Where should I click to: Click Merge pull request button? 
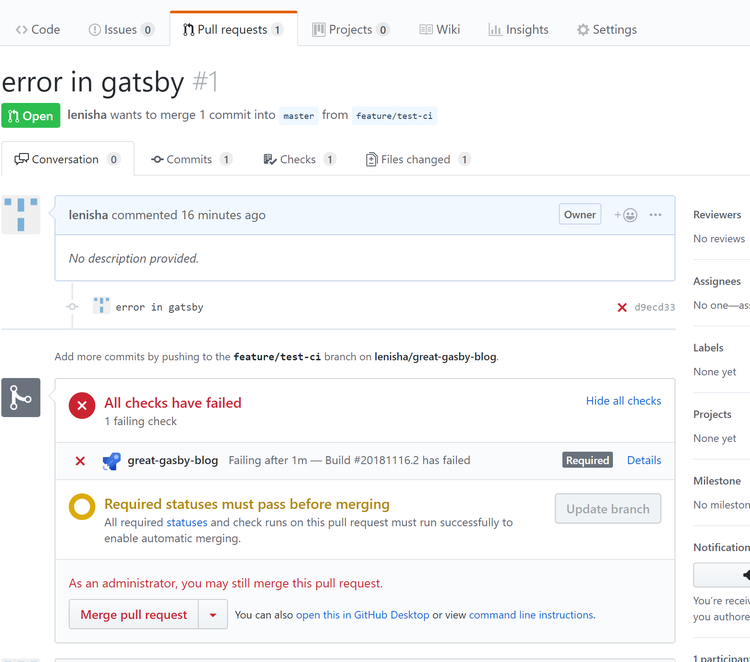pyautogui.click(x=133, y=614)
